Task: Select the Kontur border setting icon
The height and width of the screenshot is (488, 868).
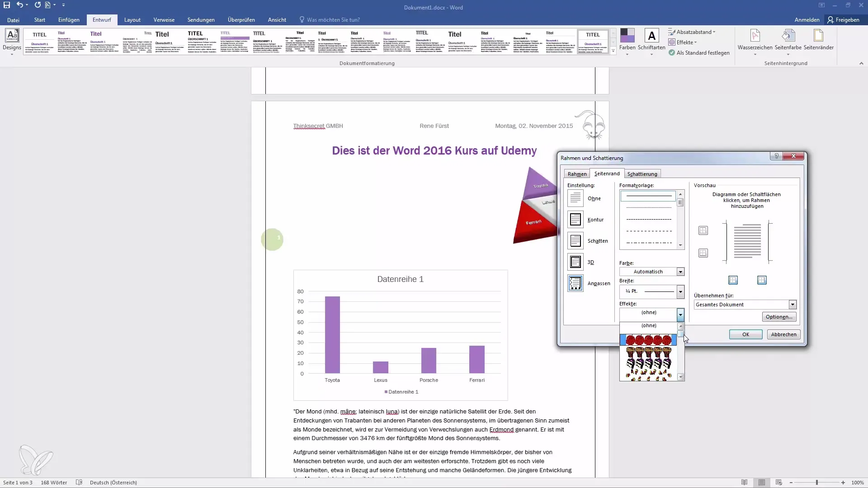Action: click(576, 220)
